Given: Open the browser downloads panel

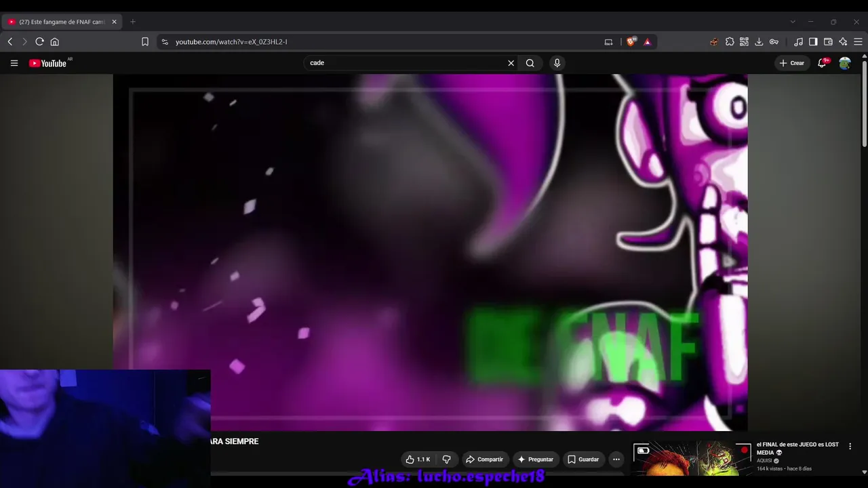Looking at the screenshot, I should 759,42.
